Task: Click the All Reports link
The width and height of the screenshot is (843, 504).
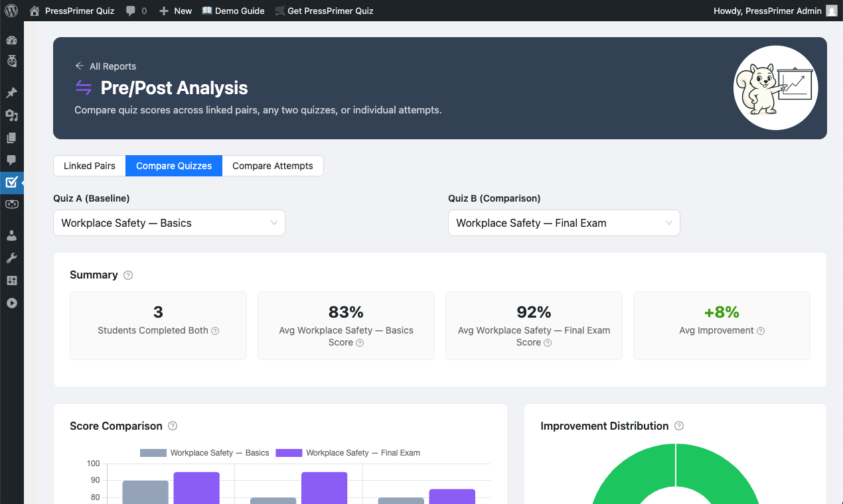Action: pos(113,66)
